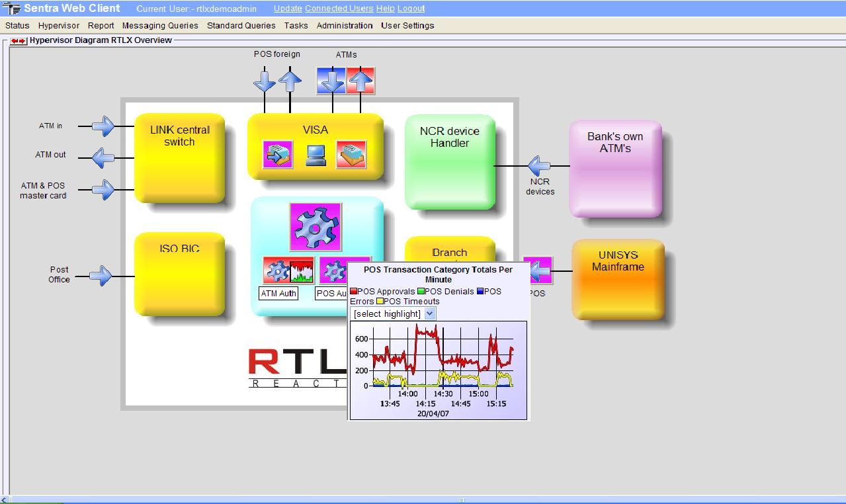Click the 'POS foreign' label
This screenshot has width=846, height=504.
276,54
